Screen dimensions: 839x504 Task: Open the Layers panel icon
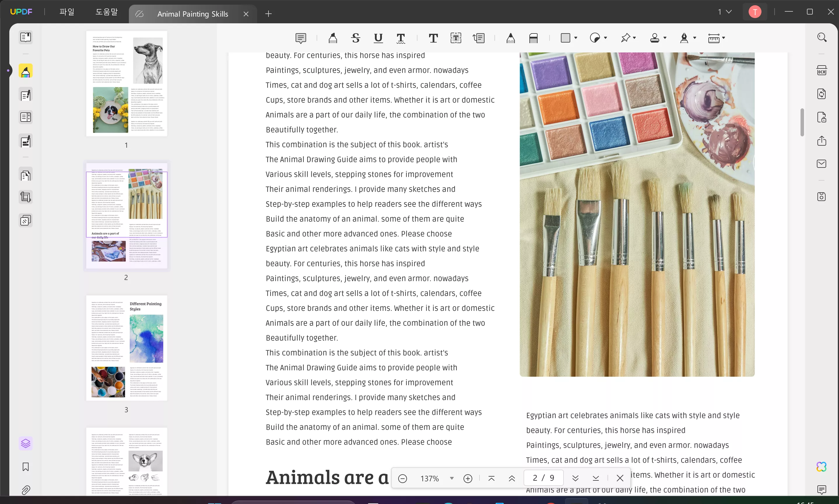click(x=25, y=443)
